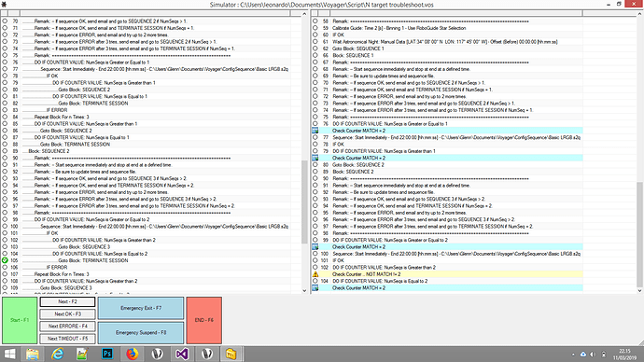This screenshot has width=644, height=362.
Task: Open Photoshop from the taskbar
Action: click(107, 354)
